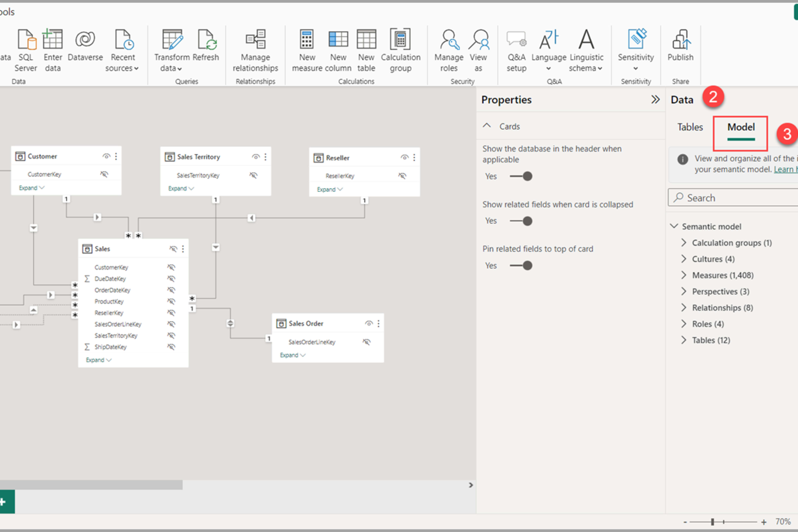Expand the Customer table card
Viewport: 798px width, 532px height.
point(32,188)
